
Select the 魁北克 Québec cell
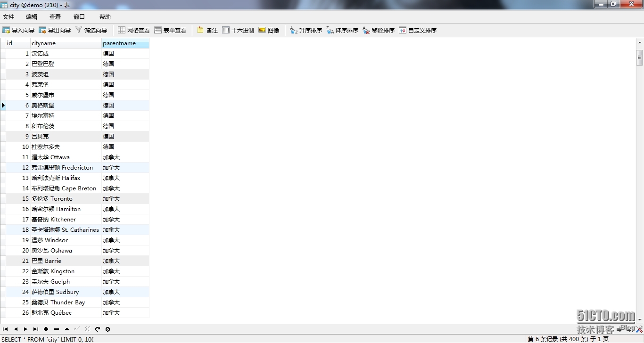click(66, 313)
